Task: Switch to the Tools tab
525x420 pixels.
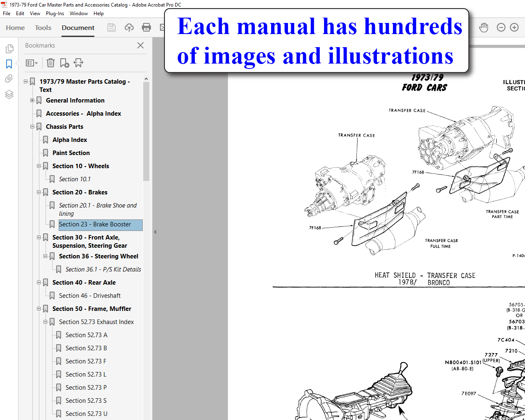Action: [x=43, y=27]
